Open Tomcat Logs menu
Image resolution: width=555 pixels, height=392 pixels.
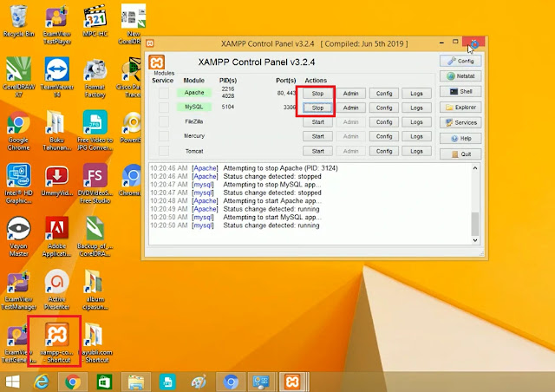416,151
